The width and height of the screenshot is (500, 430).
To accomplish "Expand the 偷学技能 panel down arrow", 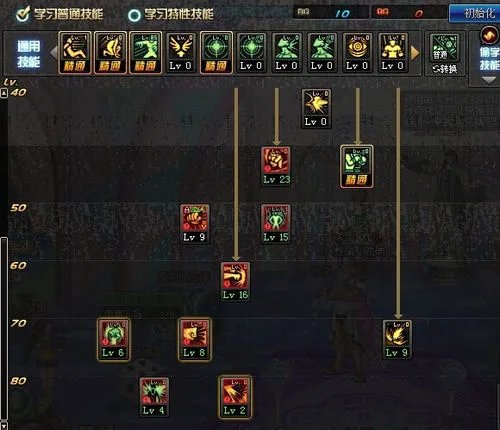I will tap(489, 80).
